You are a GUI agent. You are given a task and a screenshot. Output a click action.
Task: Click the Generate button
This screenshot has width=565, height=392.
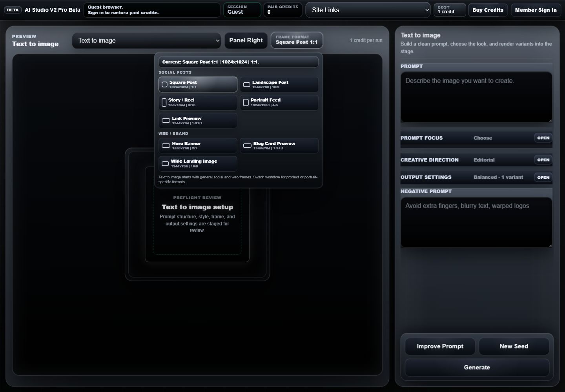[477, 368]
